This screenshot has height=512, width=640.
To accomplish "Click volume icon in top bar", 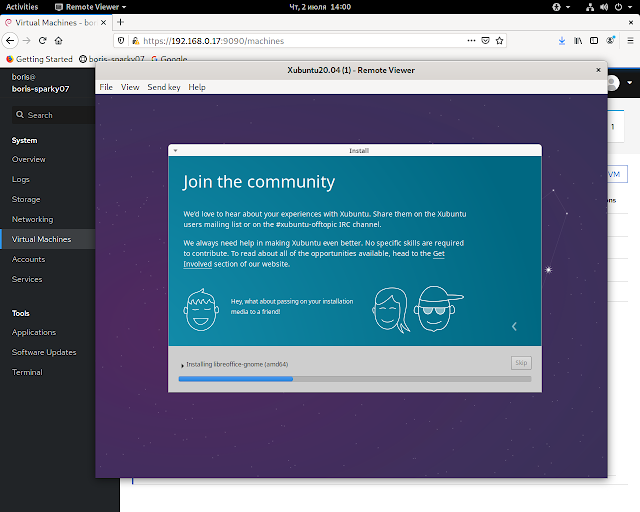I will pos(604,7).
